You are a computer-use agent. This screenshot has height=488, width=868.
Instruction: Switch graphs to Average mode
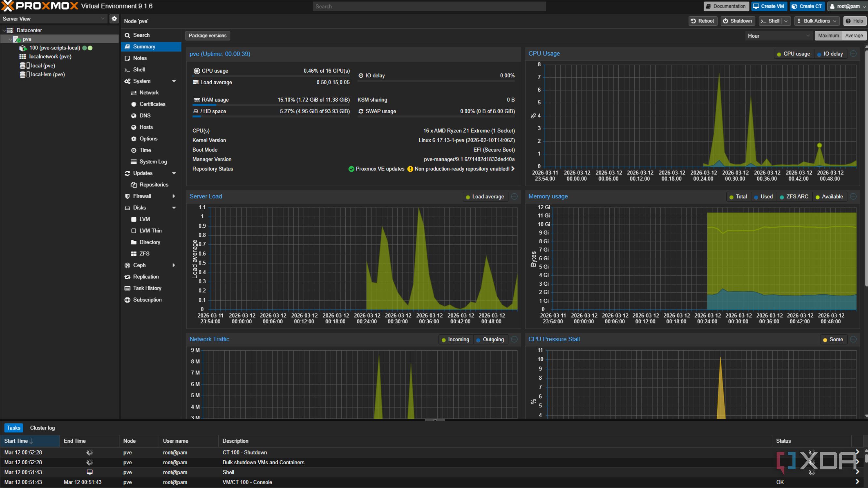(x=854, y=36)
